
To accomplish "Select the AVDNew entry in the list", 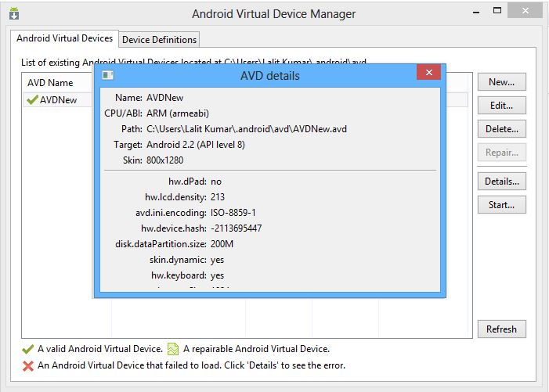I will [59, 100].
